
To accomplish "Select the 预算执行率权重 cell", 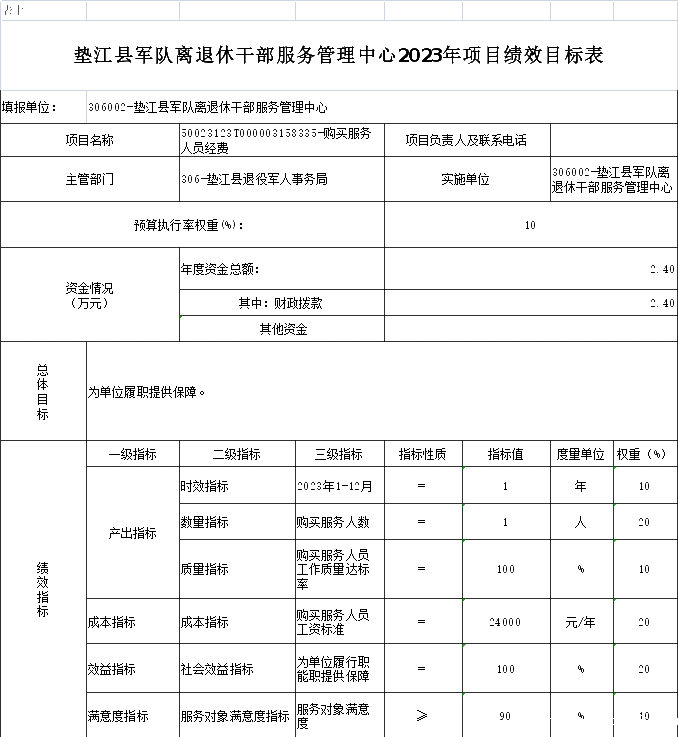I will click(192, 225).
